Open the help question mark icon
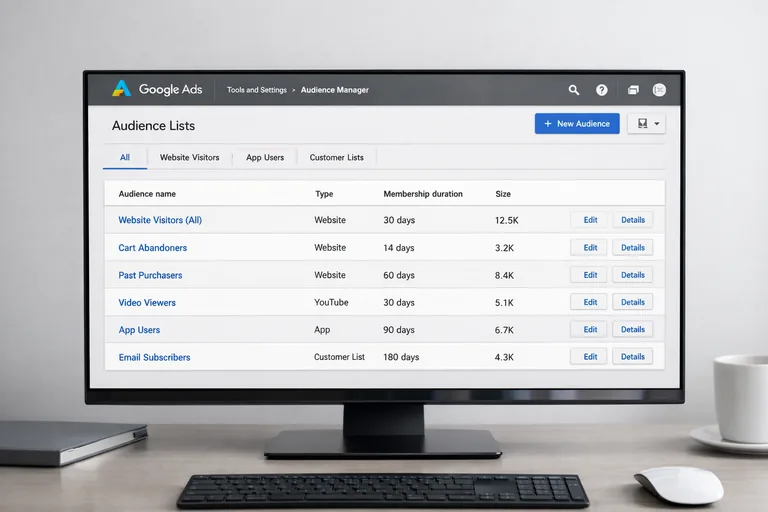The width and height of the screenshot is (768, 512). click(x=602, y=90)
